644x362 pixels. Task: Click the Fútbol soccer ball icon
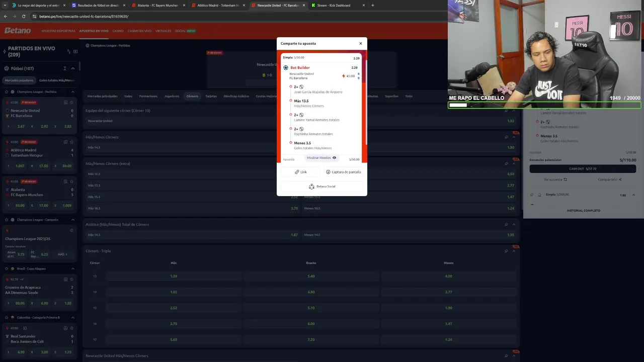[x=7, y=68]
